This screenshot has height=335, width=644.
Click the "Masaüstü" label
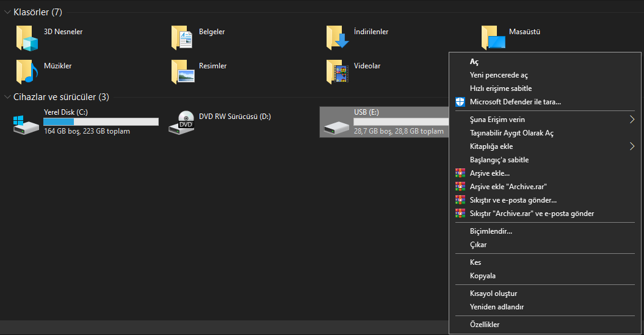click(x=524, y=32)
